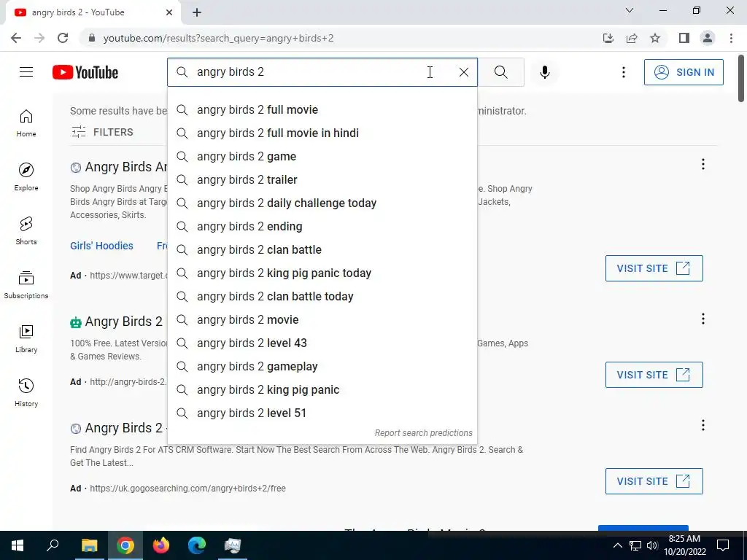Open Windows taskbar search
The height and width of the screenshot is (560, 747).
(53, 545)
